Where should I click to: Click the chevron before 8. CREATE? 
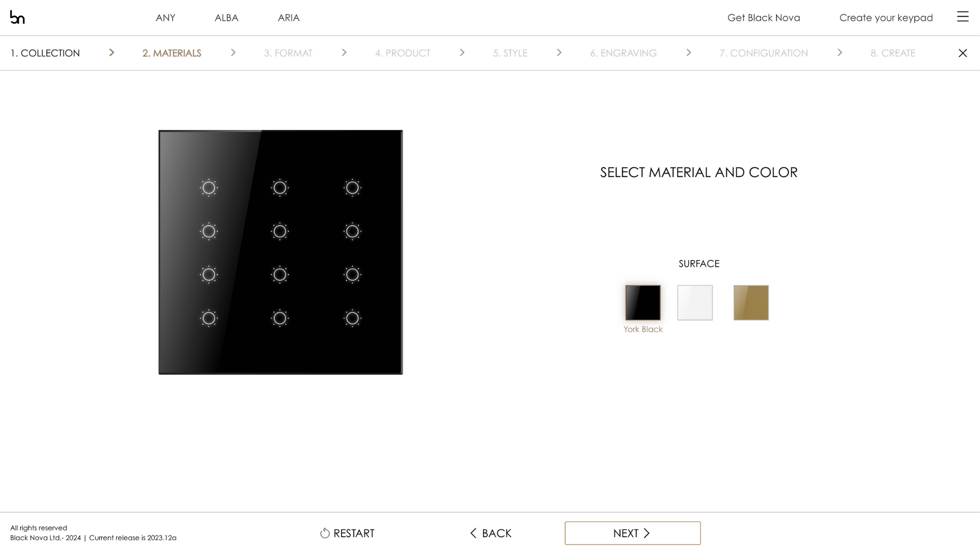[840, 53]
